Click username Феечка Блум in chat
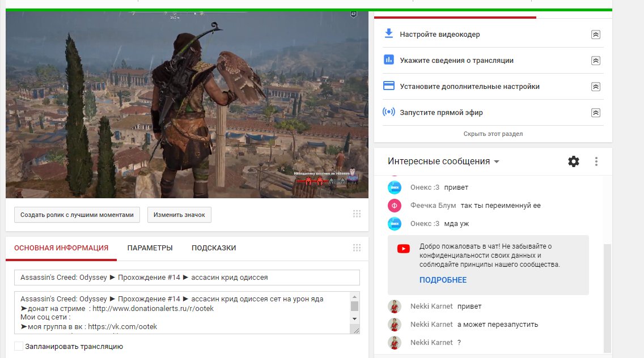This screenshot has height=358, width=644. 433,205
